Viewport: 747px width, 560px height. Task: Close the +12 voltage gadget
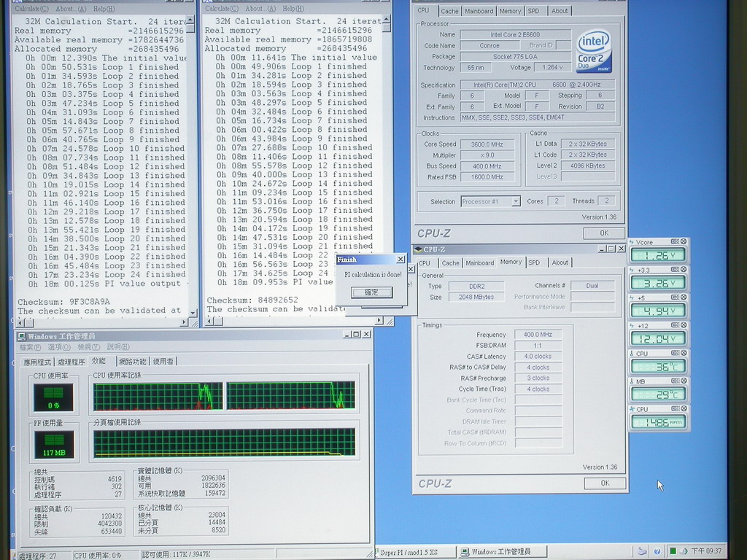683,325
